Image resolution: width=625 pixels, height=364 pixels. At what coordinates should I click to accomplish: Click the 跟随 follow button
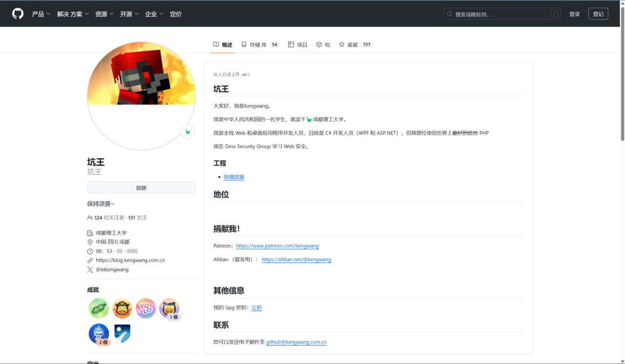pyautogui.click(x=141, y=187)
